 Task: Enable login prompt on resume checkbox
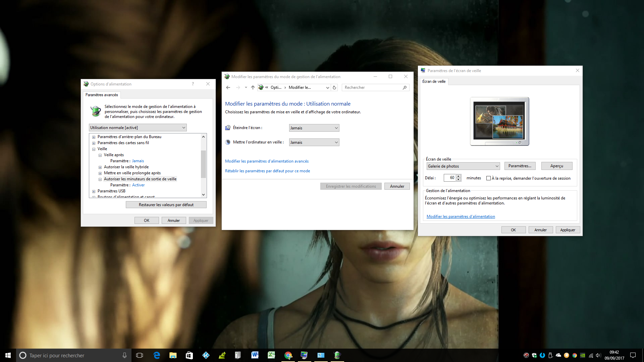point(488,178)
